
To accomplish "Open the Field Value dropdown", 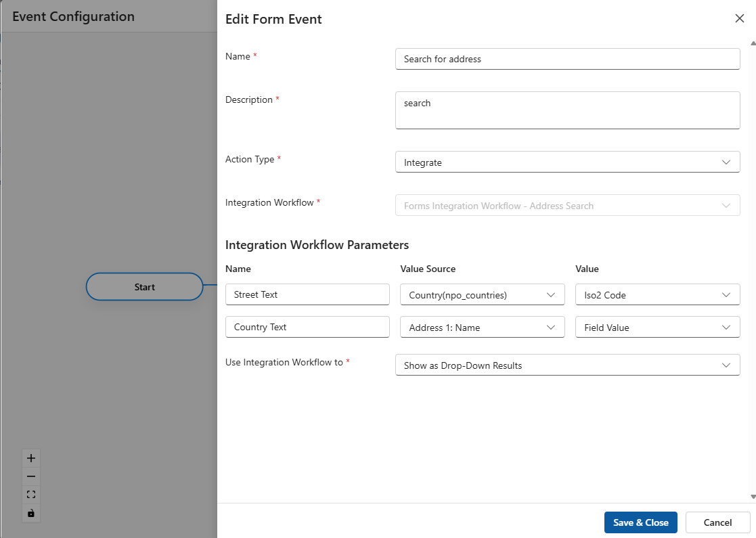I will point(657,328).
